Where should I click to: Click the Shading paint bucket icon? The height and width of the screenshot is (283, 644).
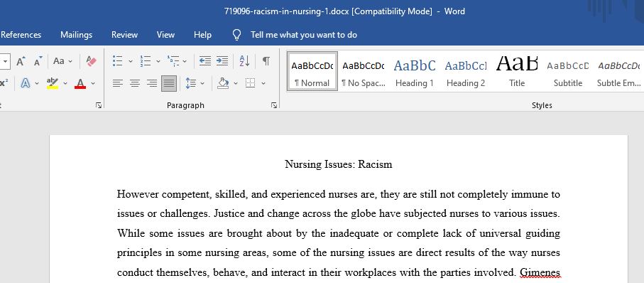click(223, 83)
